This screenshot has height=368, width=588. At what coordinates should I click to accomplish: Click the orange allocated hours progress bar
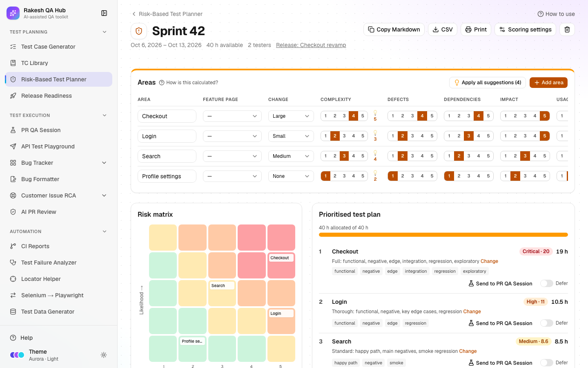[x=443, y=235]
